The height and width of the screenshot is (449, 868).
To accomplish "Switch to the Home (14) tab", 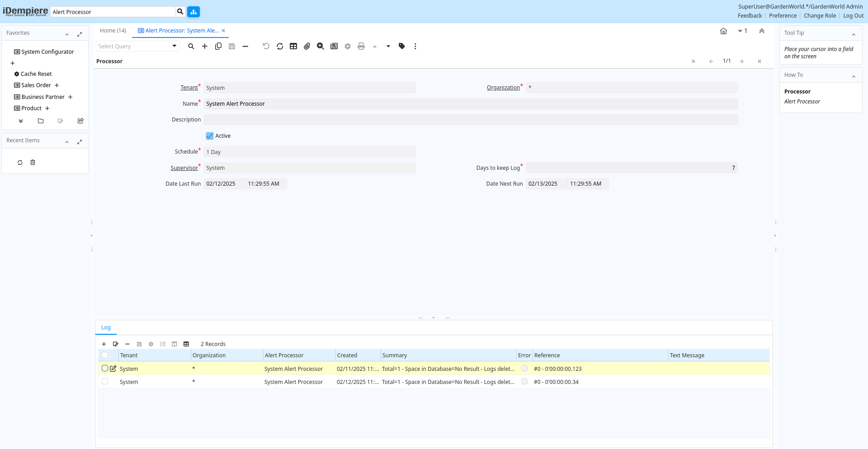I will 113,31.
